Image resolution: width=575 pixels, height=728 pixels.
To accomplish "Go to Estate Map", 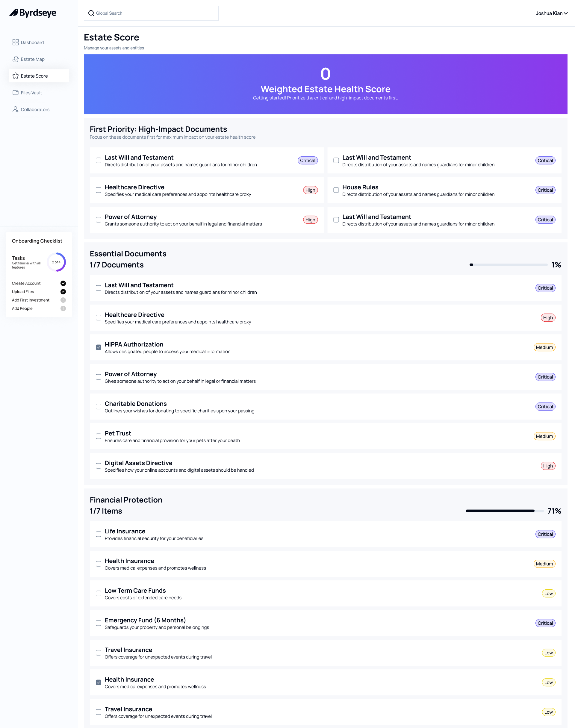I will 39,59.
